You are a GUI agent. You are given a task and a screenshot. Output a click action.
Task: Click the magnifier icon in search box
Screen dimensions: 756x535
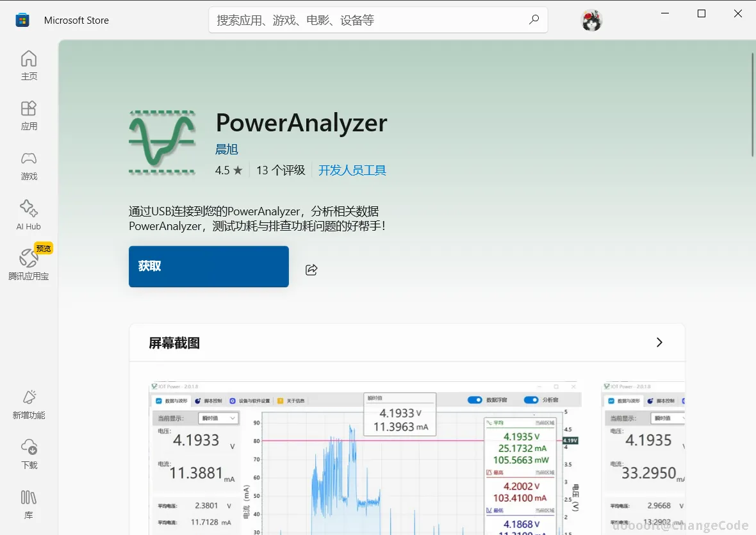click(x=534, y=20)
